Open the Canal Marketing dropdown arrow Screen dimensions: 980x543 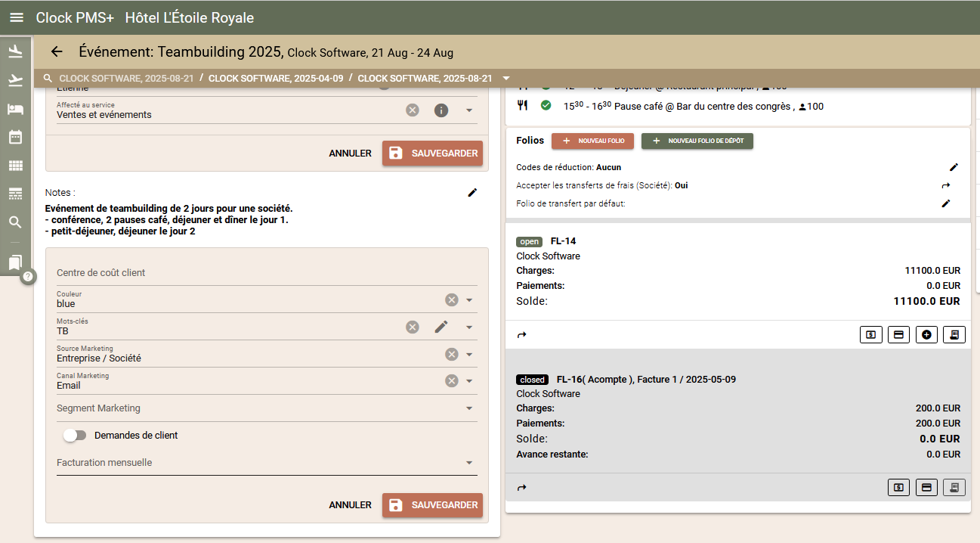(469, 381)
